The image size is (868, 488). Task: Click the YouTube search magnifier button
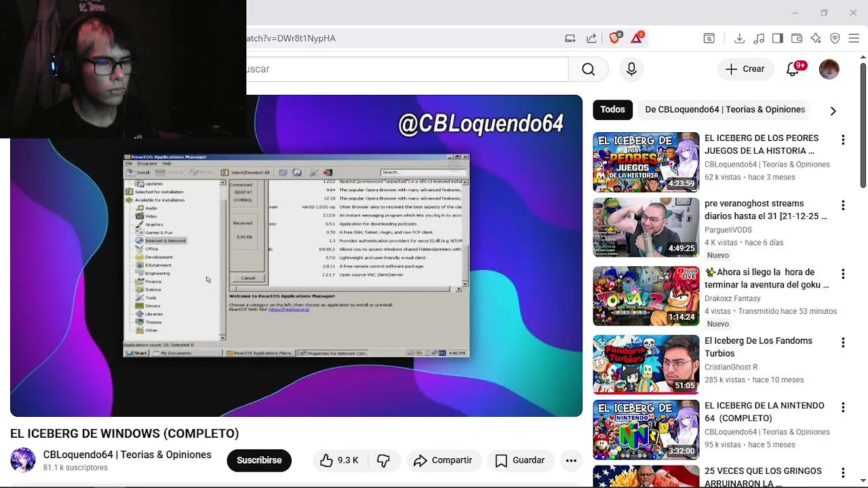(588, 69)
